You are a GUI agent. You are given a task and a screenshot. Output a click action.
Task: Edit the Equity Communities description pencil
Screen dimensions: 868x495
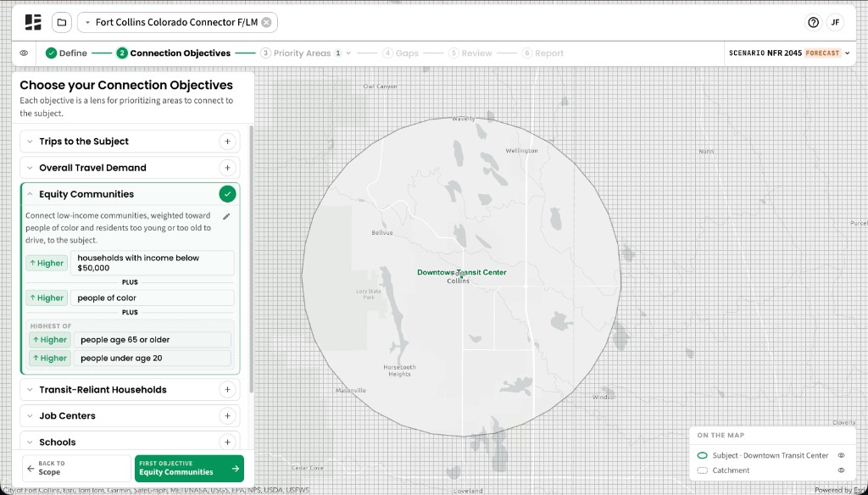pos(225,216)
